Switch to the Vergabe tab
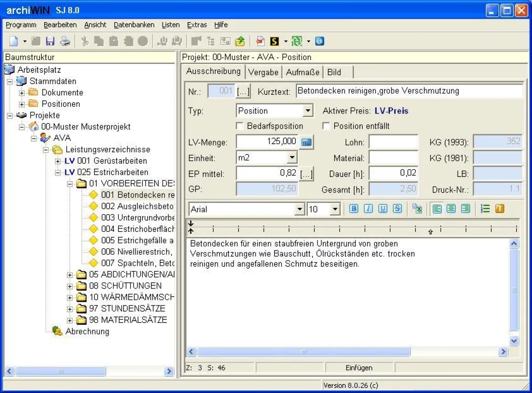The image size is (532, 393). [x=263, y=72]
